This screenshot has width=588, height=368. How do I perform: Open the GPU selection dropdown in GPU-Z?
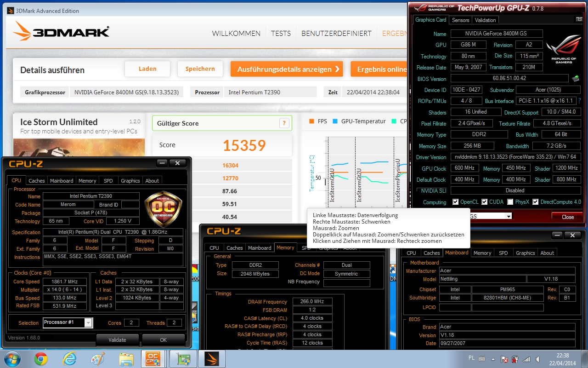(x=509, y=216)
